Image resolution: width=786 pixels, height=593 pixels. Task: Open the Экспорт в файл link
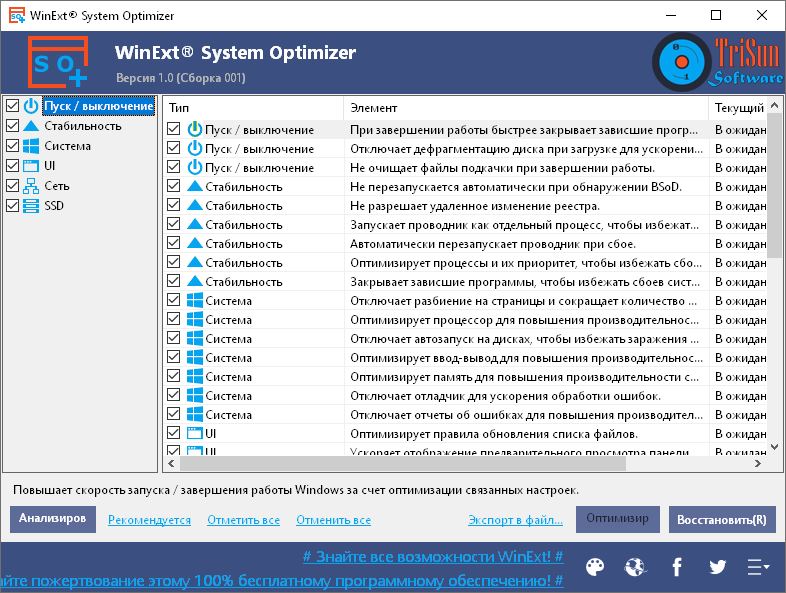(515, 520)
